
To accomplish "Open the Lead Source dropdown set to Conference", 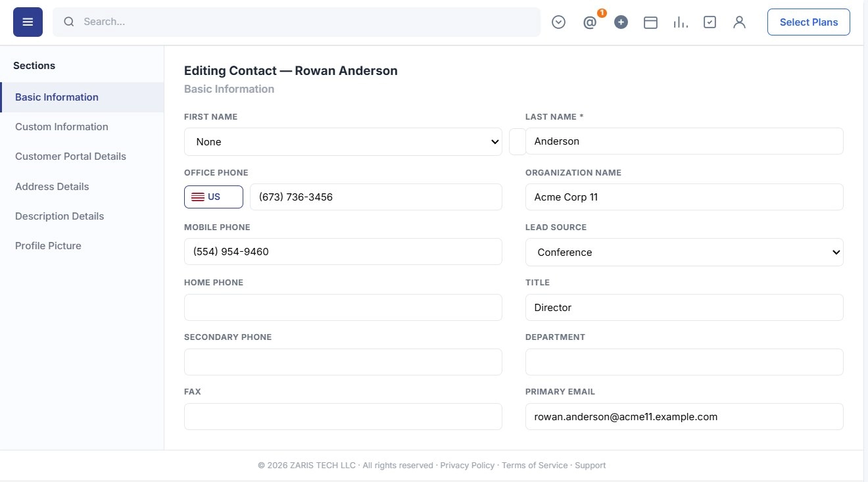I will click(684, 253).
